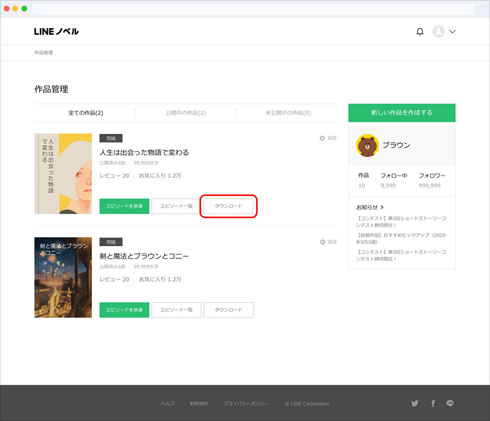Open the ブラウン profile name
Screen dimensions: 490x421
(x=396, y=145)
